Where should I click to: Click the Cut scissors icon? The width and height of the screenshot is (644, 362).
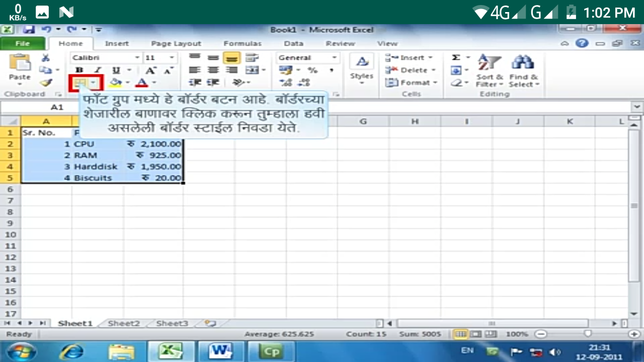(45, 58)
